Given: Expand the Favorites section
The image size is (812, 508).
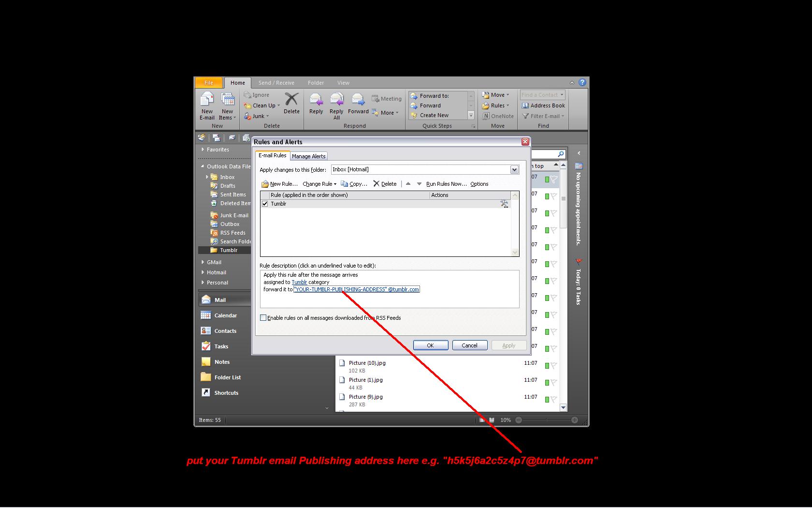Looking at the screenshot, I should pyautogui.click(x=203, y=149).
